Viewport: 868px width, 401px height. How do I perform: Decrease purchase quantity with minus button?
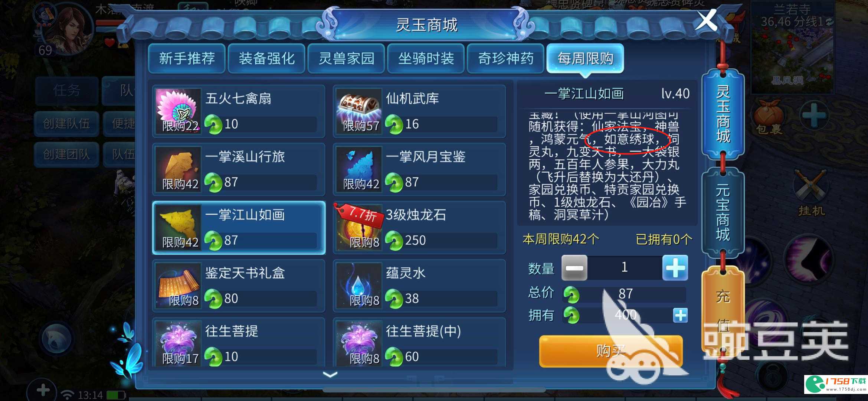point(574,268)
